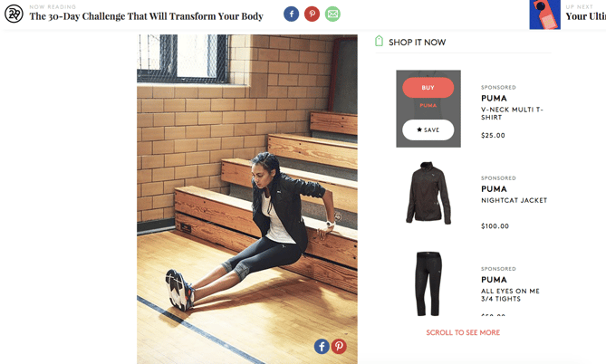Click the green shopping tag icon
The image size is (606, 364).
click(x=380, y=41)
